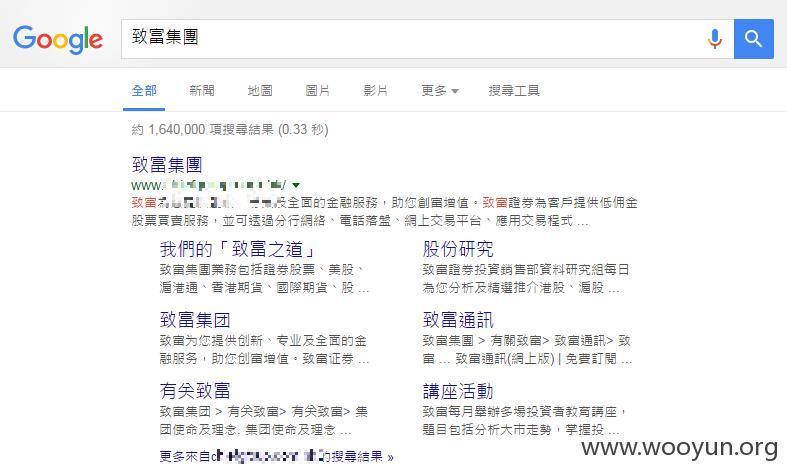The height and width of the screenshot is (476, 787).
Task: Open the 有关致富 sitelink
Action: coord(195,391)
